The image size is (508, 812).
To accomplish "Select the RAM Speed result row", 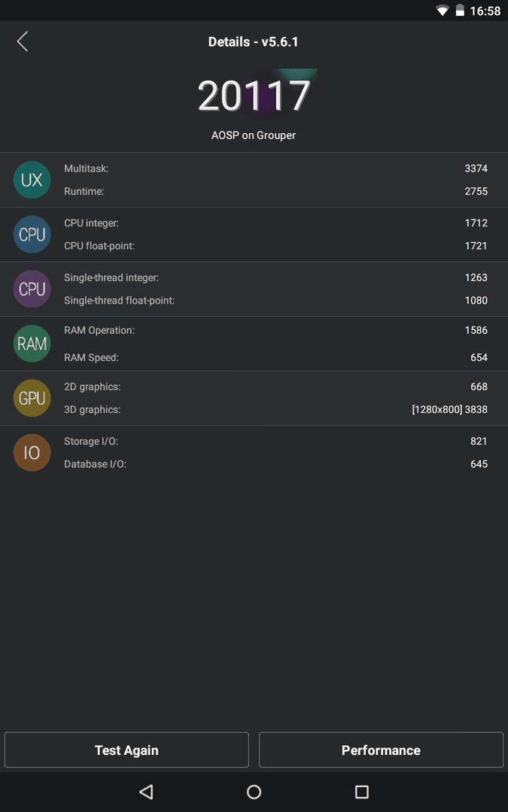I will pos(275,357).
